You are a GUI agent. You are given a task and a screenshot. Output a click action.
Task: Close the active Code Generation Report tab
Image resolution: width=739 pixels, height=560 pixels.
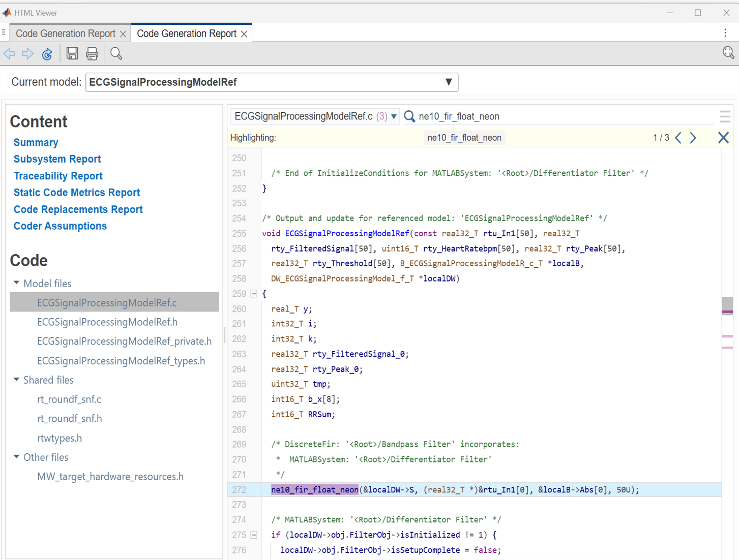click(245, 34)
